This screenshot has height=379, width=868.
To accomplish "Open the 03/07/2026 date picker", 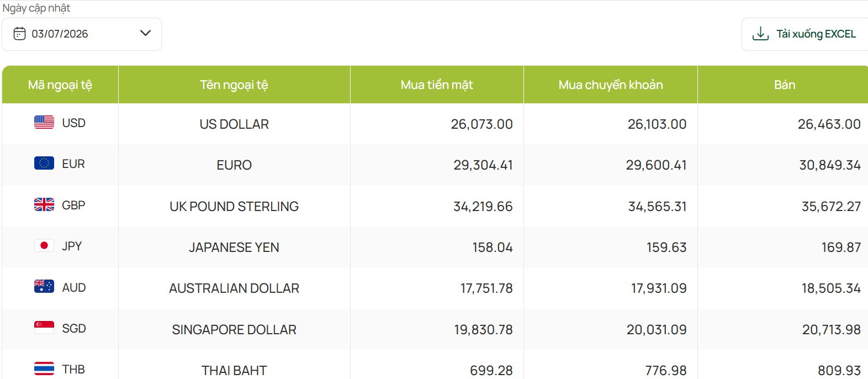I will (x=82, y=34).
